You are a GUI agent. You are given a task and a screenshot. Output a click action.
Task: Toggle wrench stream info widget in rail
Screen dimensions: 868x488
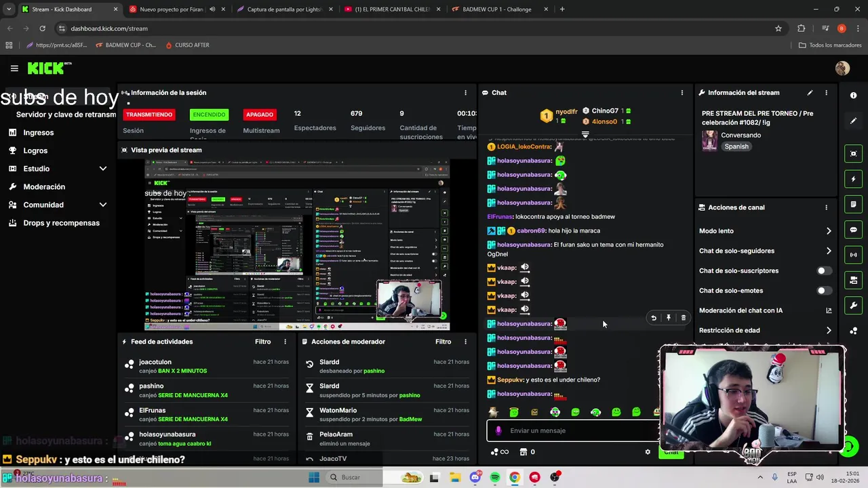pos(853,306)
